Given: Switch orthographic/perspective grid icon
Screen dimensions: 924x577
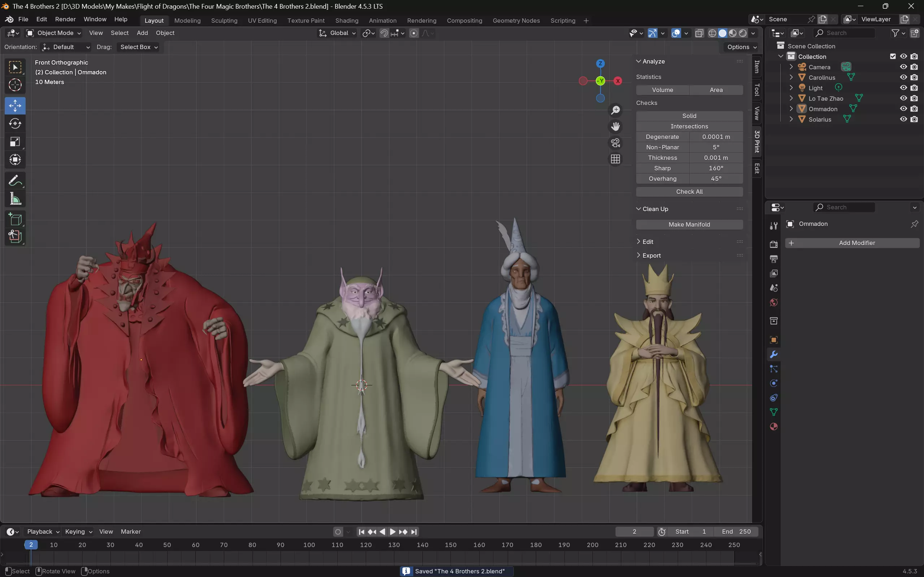Looking at the screenshot, I should click(616, 159).
